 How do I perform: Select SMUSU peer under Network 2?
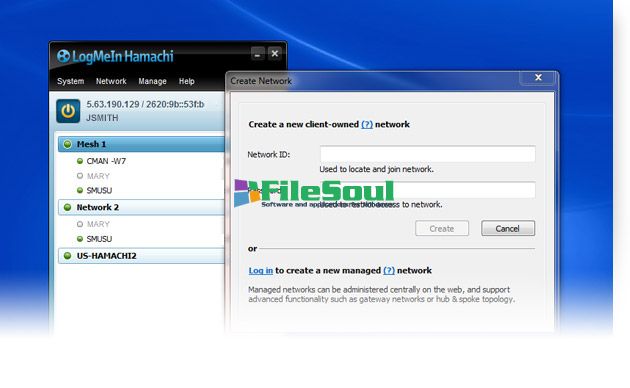pyautogui.click(x=99, y=239)
